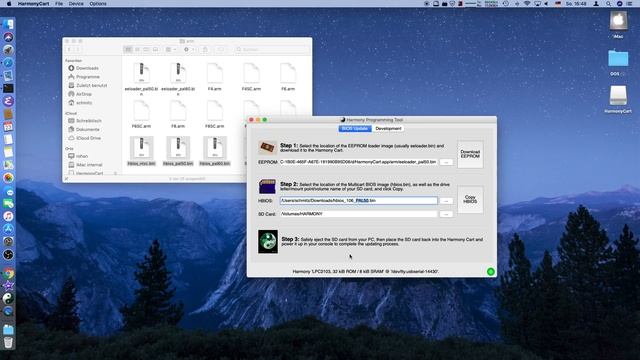The height and width of the screenshot is (360, 640).
Task: Open Dokumente in Finder sidebar
Action: tap(87, 129)
